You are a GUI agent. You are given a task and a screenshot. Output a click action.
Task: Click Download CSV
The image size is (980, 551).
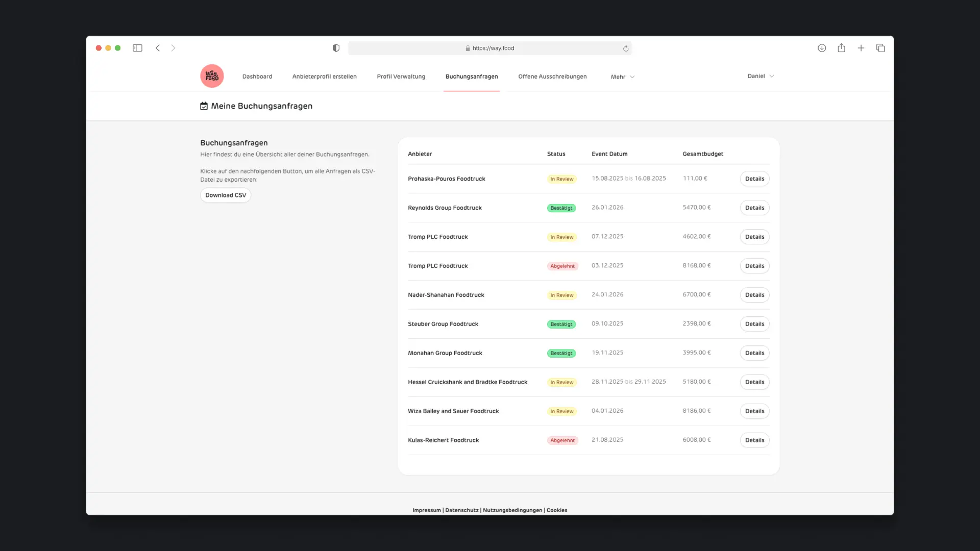226,195
